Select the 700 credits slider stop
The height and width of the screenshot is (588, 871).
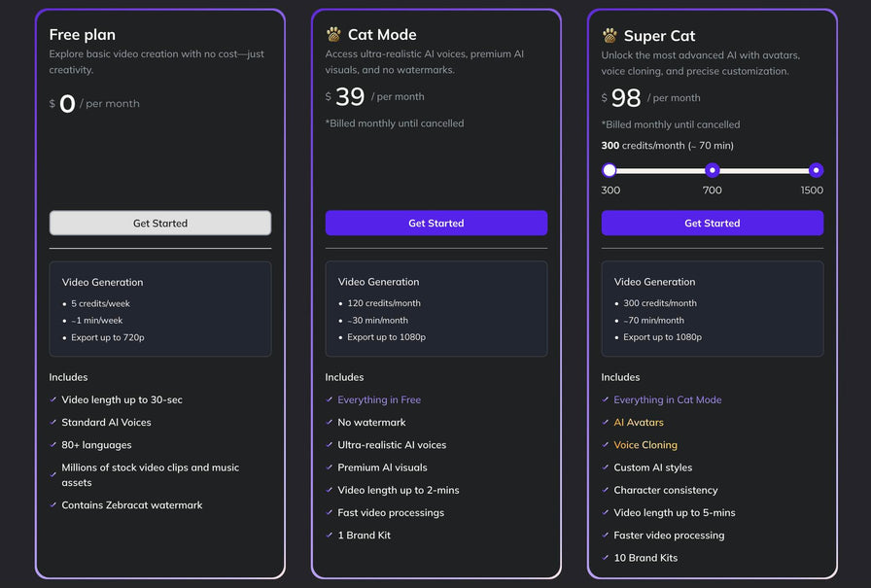[713, 170]
